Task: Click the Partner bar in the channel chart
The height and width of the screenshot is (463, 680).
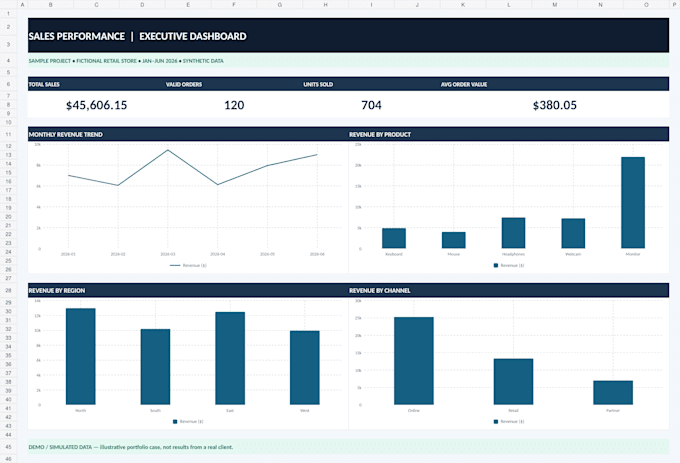Action: 613,392
